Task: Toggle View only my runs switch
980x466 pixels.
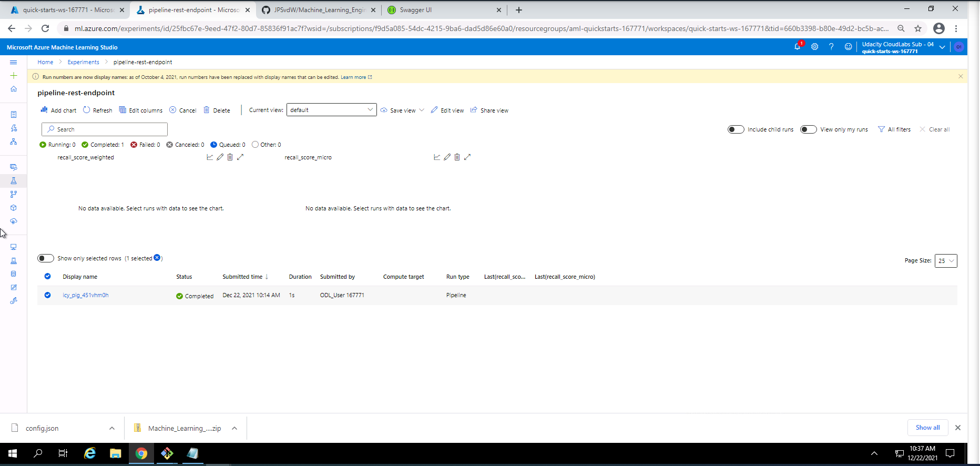Action: point(808,129)
